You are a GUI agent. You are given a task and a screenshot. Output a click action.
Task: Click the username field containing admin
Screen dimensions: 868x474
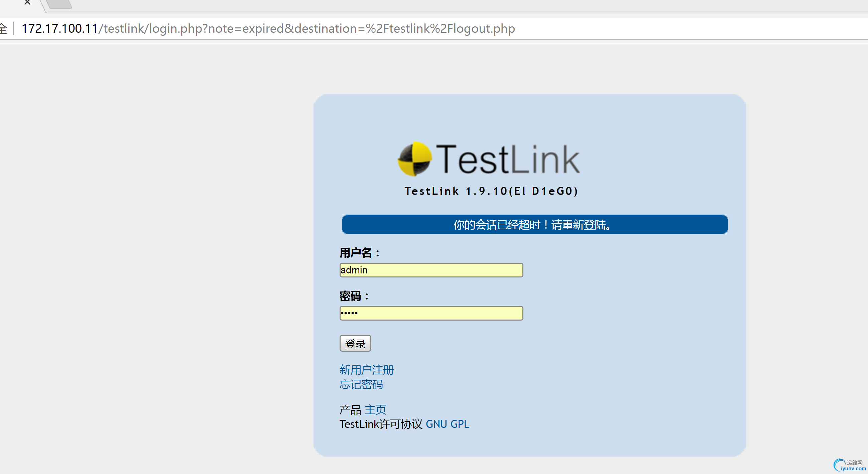431,270
